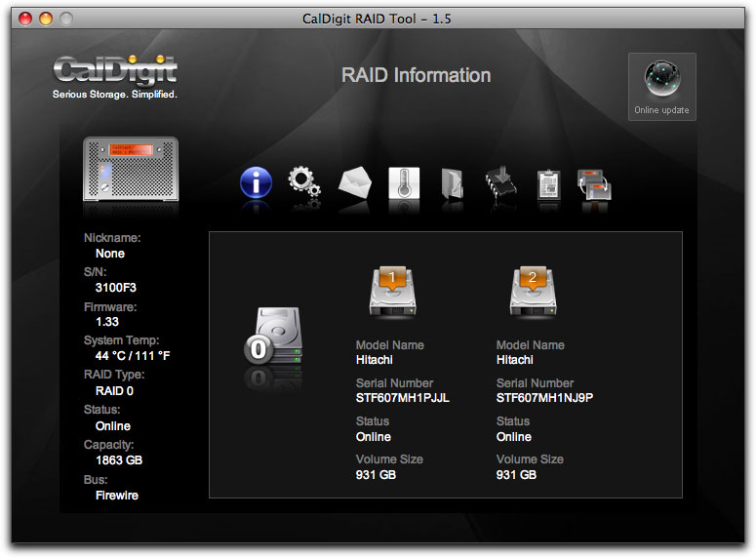Click the enclosure Status value Online

pyautogui.click(x=113, y=426)
